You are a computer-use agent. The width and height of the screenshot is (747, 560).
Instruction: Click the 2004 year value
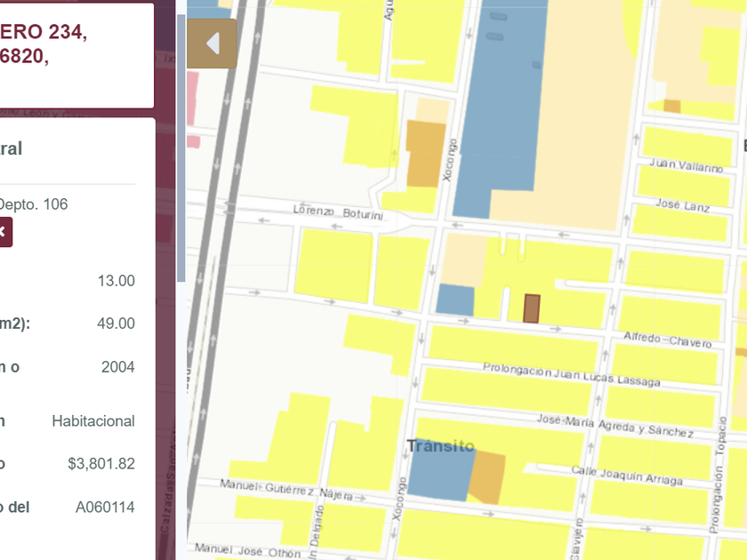click(117, 367)
